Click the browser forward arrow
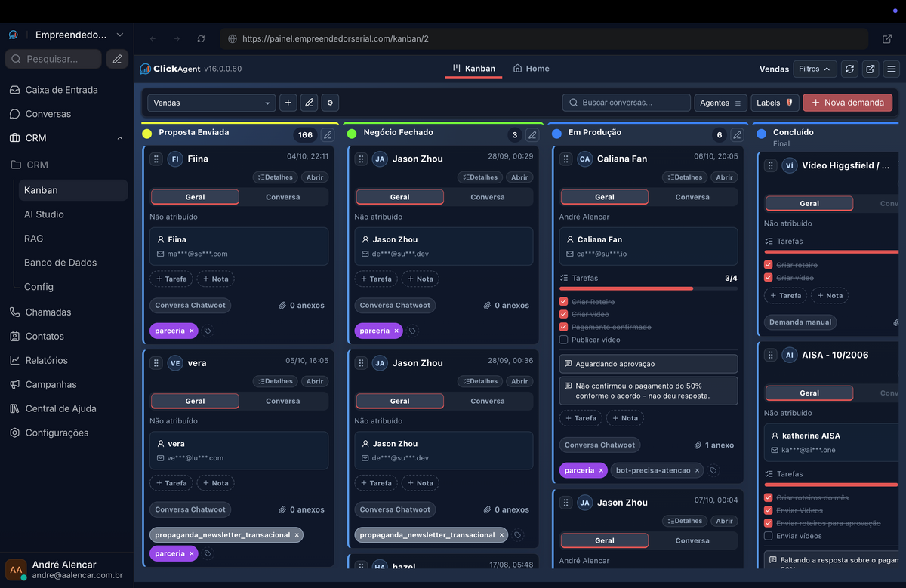The height and width of the screenshot is (588, 906). (177, 38)
